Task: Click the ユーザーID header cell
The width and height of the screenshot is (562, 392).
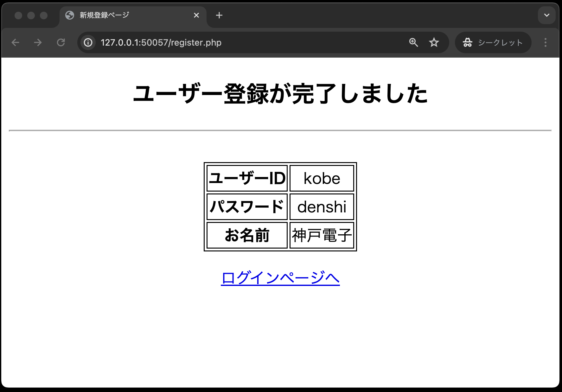Action: 247,178
